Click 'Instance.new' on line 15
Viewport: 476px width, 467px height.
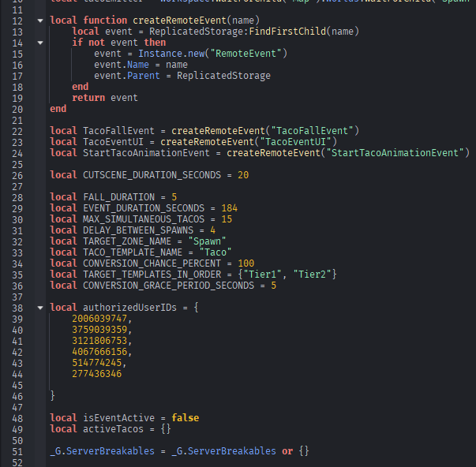[171, 54]
